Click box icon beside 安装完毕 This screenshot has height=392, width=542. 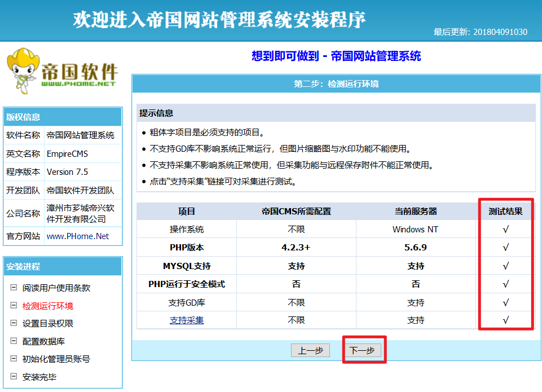14,377
